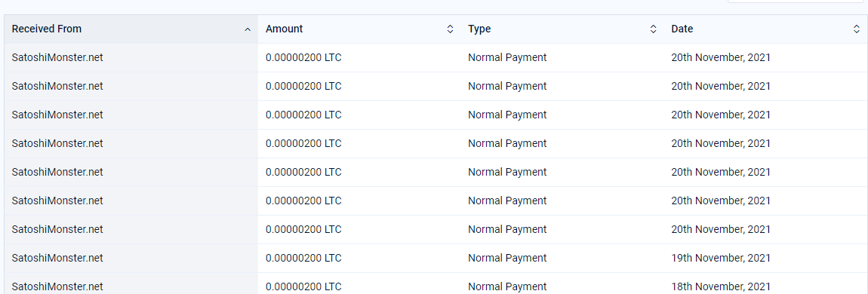Select the 19th November, 2021 date cell

tap(721, 258)
